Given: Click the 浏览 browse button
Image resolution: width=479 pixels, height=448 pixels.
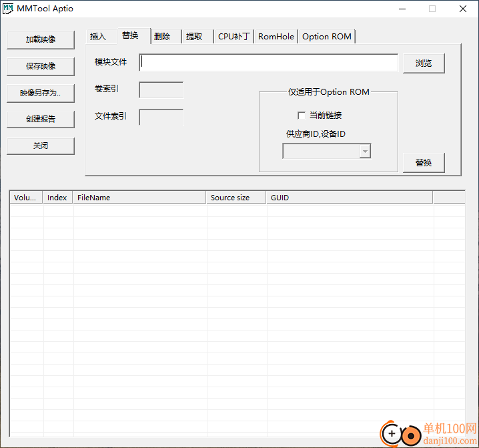Looking at the screenshot, I should coord(424,63).
